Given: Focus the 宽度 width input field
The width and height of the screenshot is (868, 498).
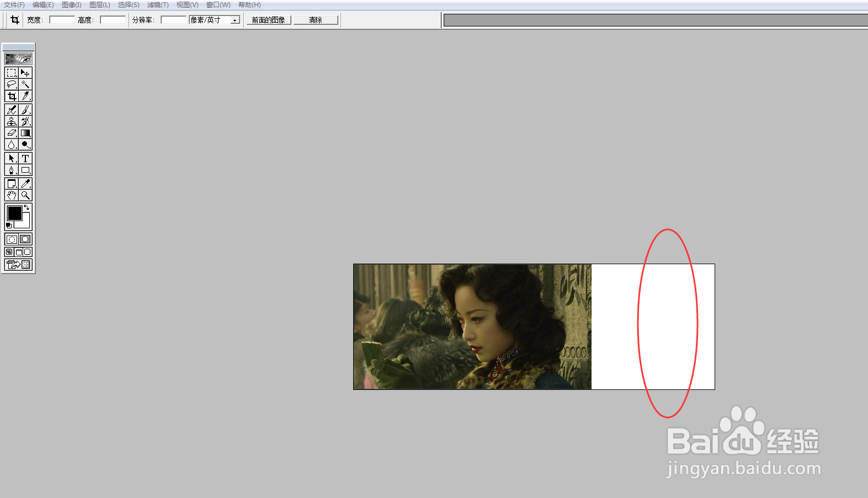Looking at the screenshot, I should tap(62, 20).
